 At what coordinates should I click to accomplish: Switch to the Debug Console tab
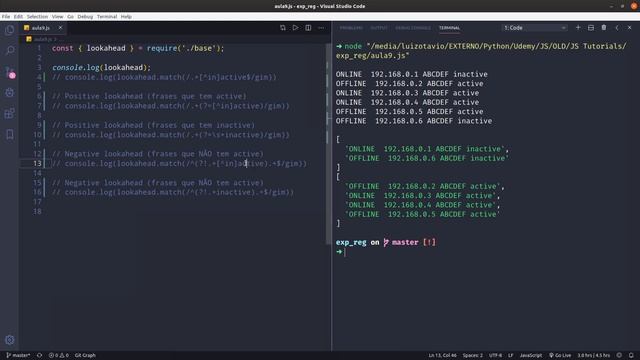[x=413, y=28]
